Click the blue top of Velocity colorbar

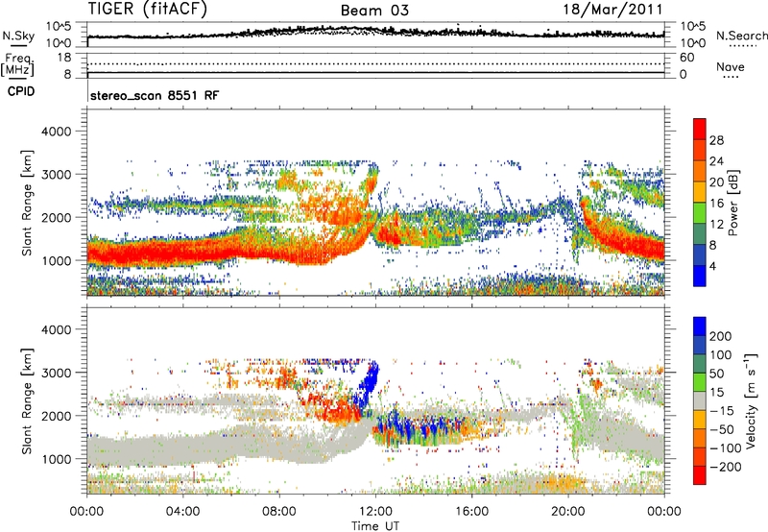[x=700, y=326]
